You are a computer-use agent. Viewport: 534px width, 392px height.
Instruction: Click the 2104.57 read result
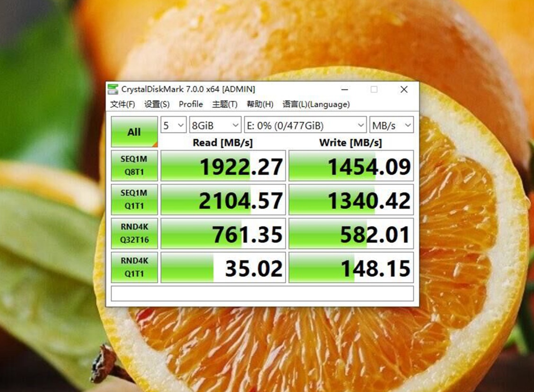(x=223, y=200)
